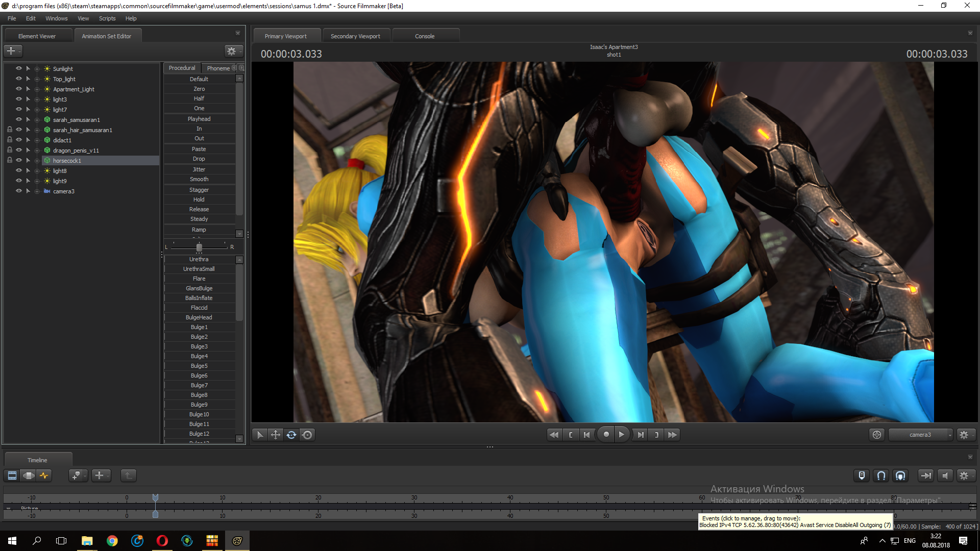Click the procedural presets scroll-down arrow

click(x=239, y=234)
